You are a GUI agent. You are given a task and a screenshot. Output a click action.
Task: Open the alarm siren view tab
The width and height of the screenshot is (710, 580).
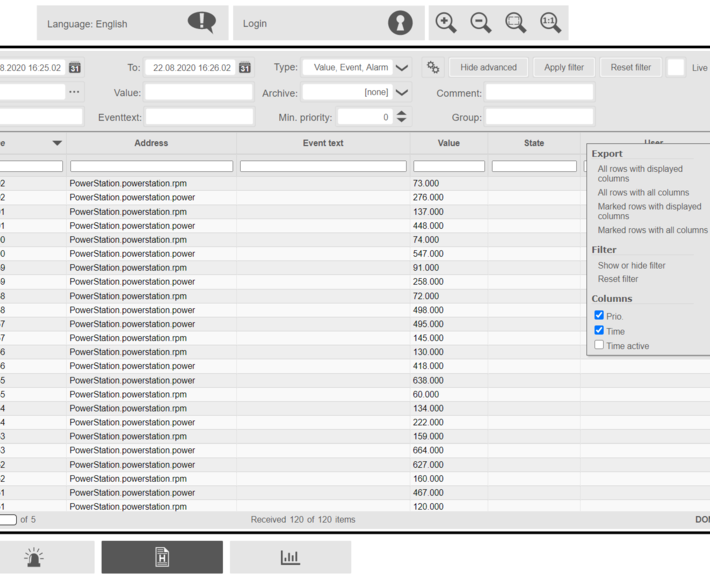pyautogui.click(x=34, y=557)
